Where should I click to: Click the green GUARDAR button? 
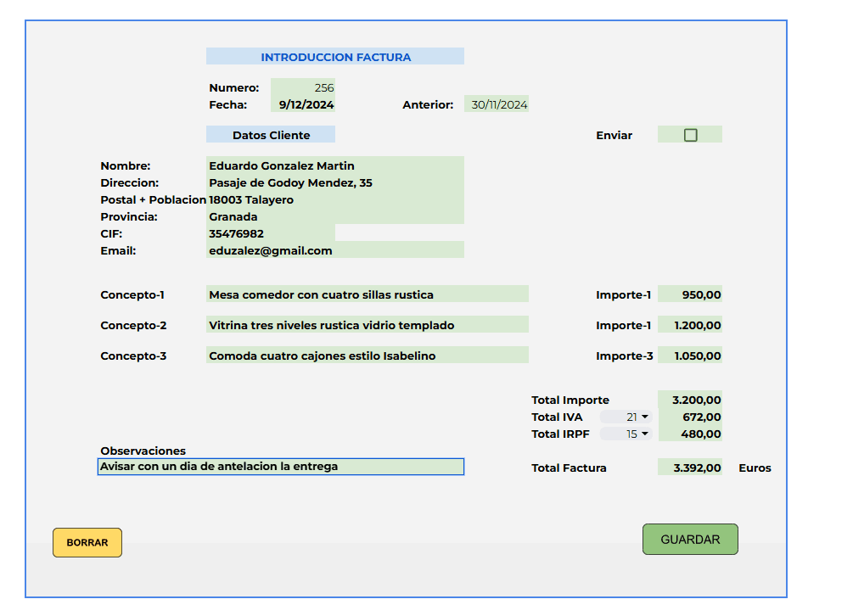[690, 540]
